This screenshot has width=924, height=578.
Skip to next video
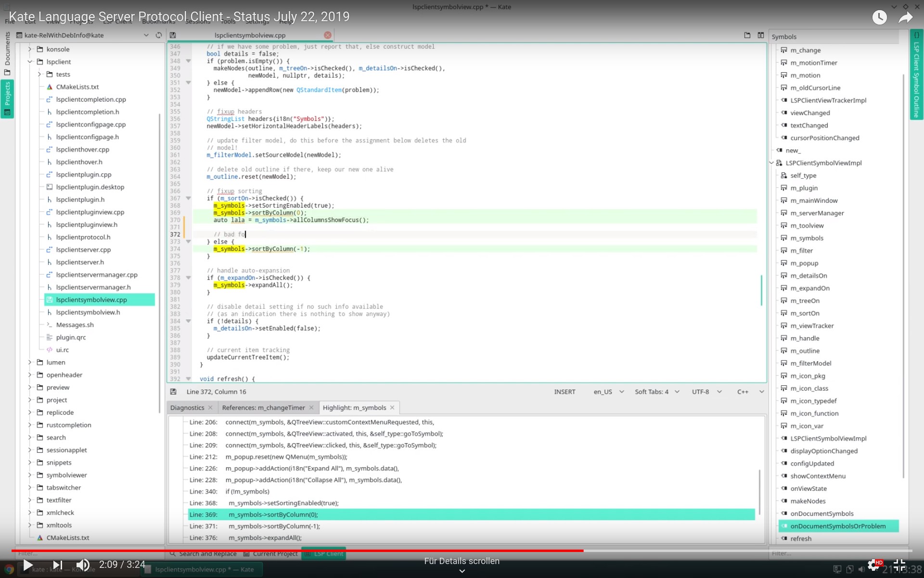pos(57,565)
